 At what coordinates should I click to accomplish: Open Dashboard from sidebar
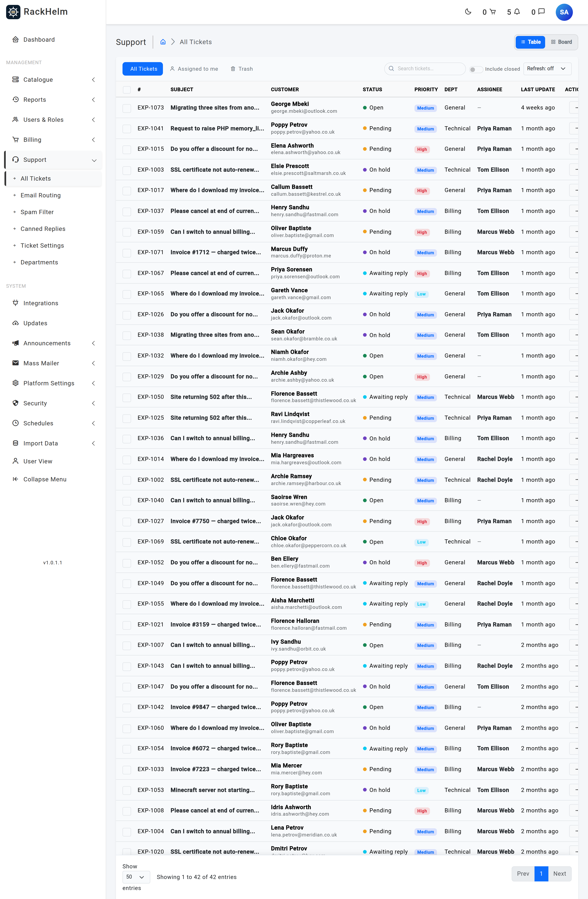pyautogui.click(x=53, y=40)
